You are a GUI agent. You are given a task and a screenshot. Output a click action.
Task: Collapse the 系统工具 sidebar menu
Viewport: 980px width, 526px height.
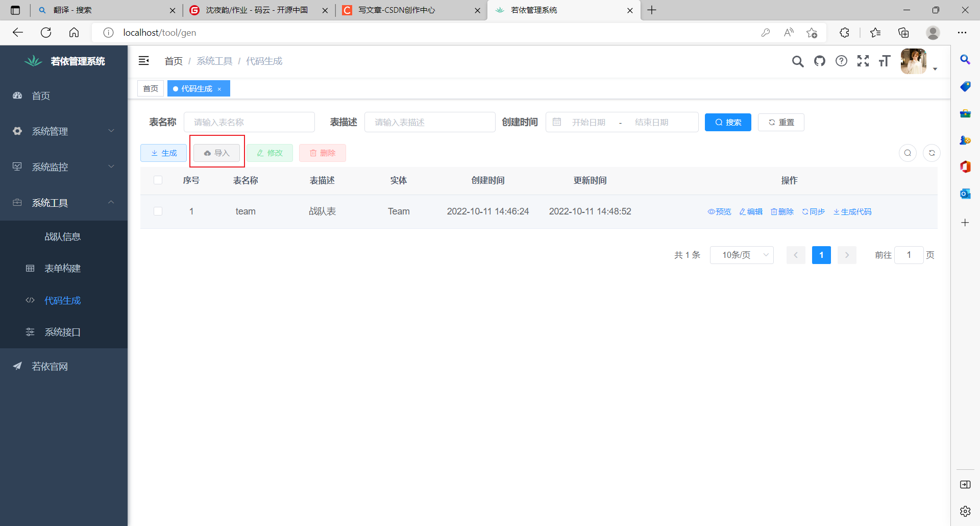coord(64,203)
